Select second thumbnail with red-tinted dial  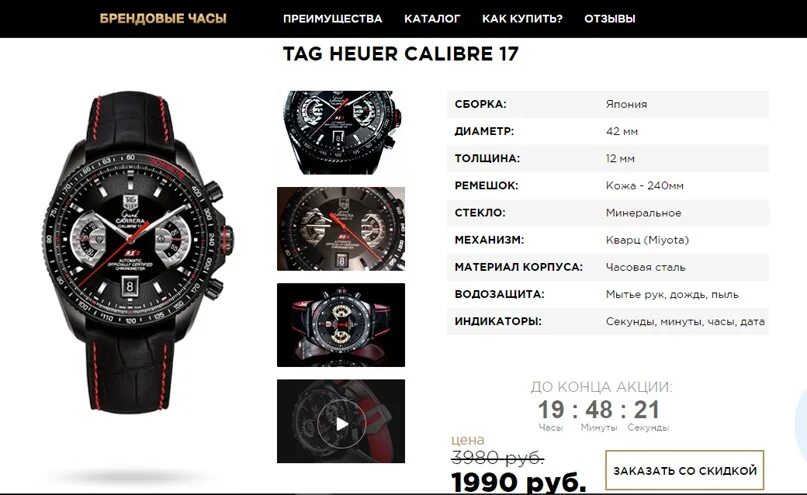tap(341, 229)
